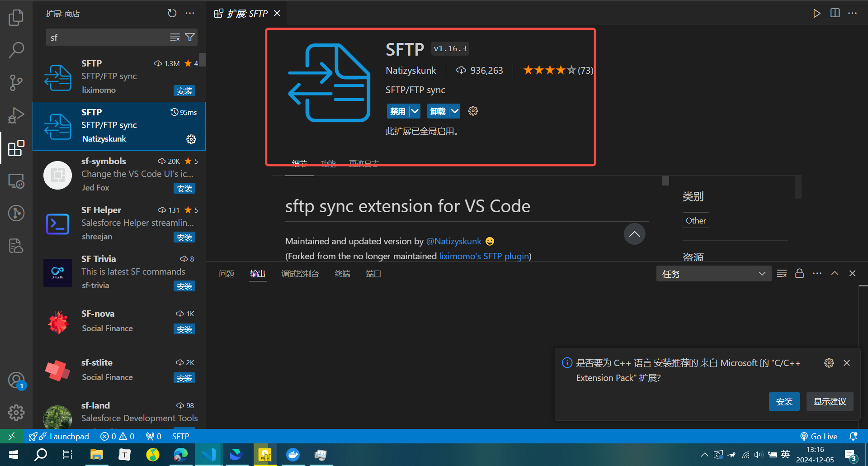Switch to the 问题 problems tab
The width and height of the screenshot is (868, 466).
coord(226,274)
